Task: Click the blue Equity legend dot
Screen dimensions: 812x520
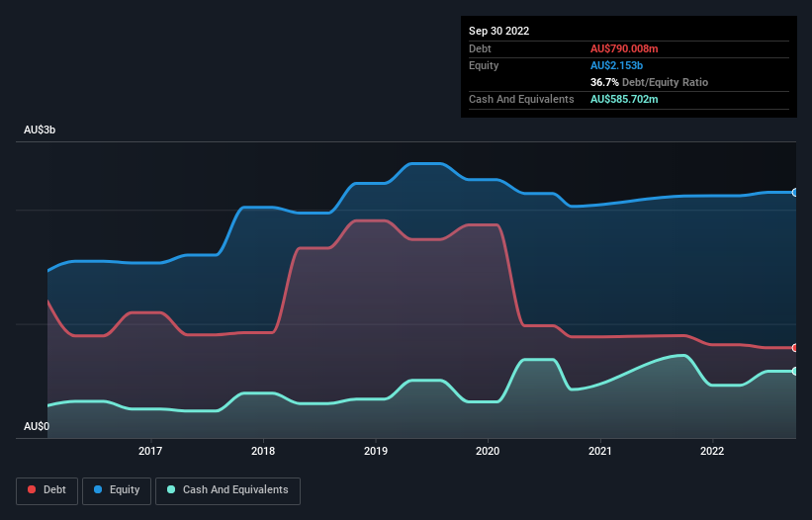Action: point(98,489)
